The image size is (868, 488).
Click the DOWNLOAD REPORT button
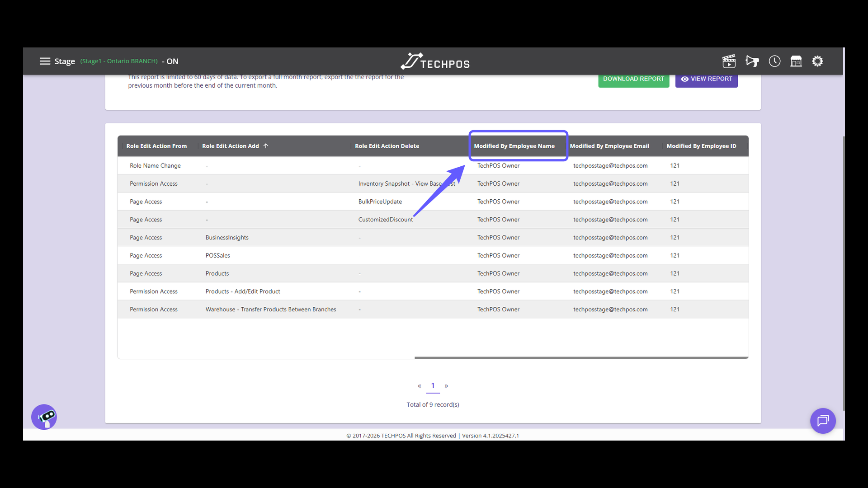(x=633, y=79)
